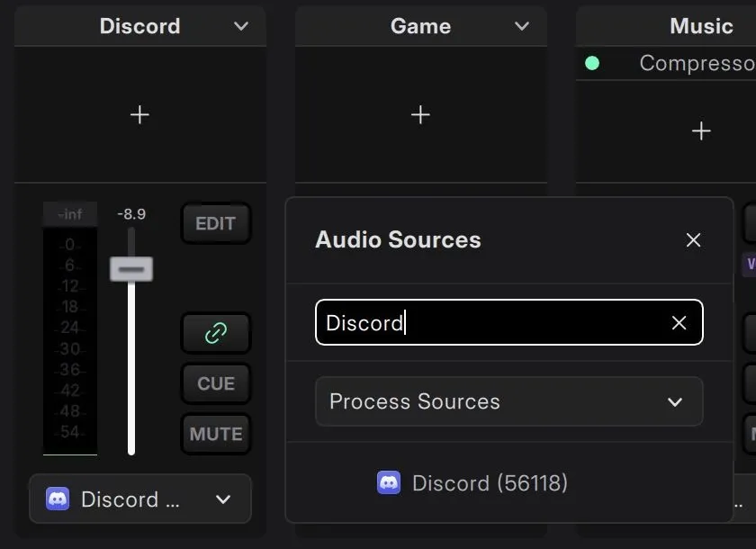
Task: Click the Discord level meter
Action: 70,341
